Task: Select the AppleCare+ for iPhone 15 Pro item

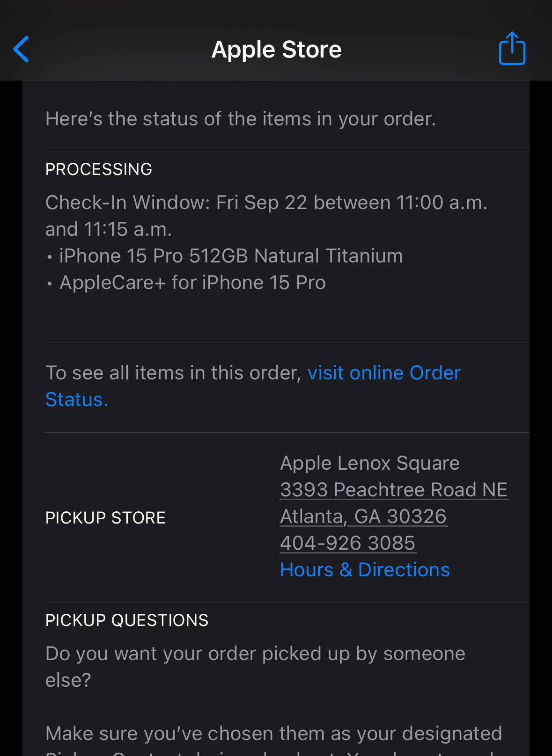Action: [x=192, y=283]
